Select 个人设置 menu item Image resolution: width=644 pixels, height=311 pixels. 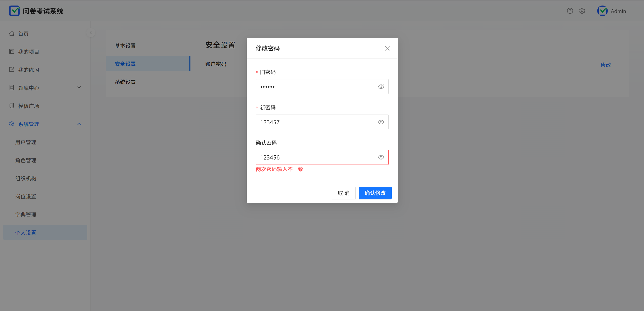coord(45,232)
